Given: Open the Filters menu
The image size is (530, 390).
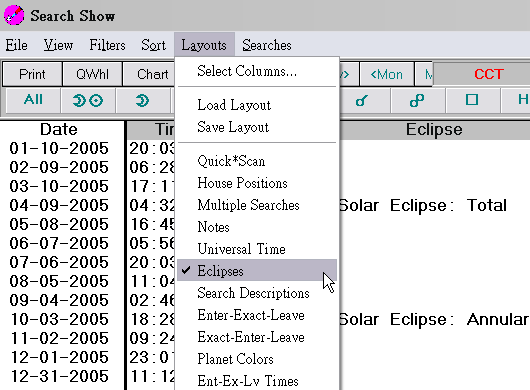Looking at the screenshot, I should coord(107,45).
